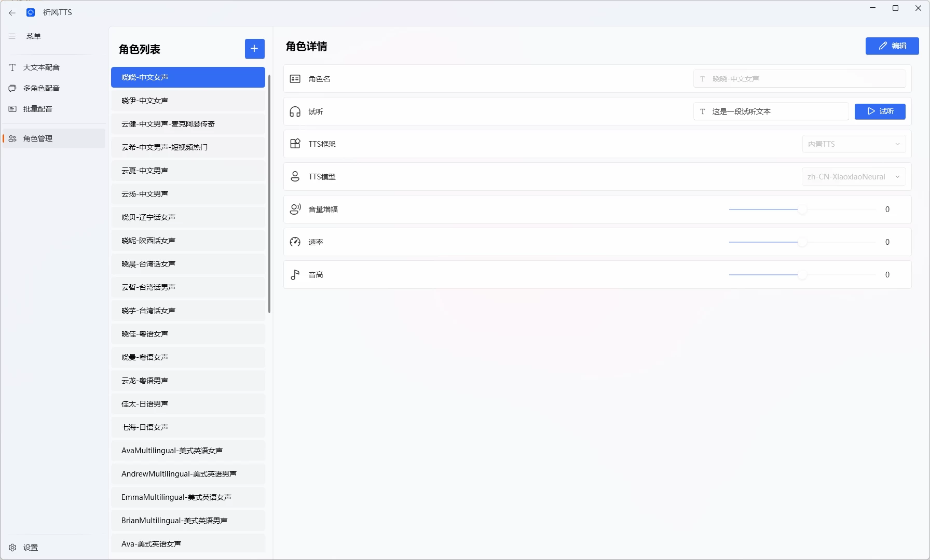930x560 pixels.
Task: Adjust the 音高 slider
Action: [802, 275]
